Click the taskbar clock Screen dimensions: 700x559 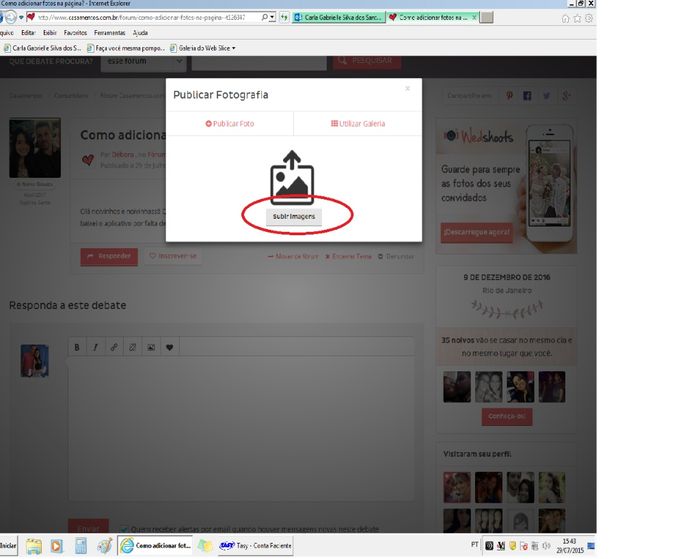[x=570, y=546]
